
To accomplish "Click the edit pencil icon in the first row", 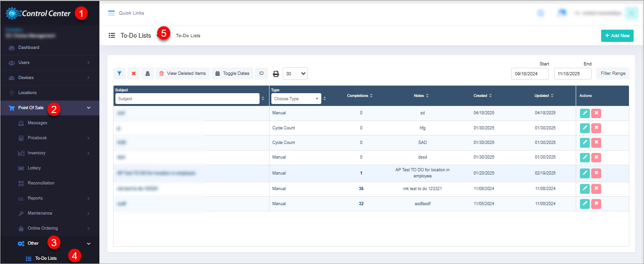I will tap(585, 113).
